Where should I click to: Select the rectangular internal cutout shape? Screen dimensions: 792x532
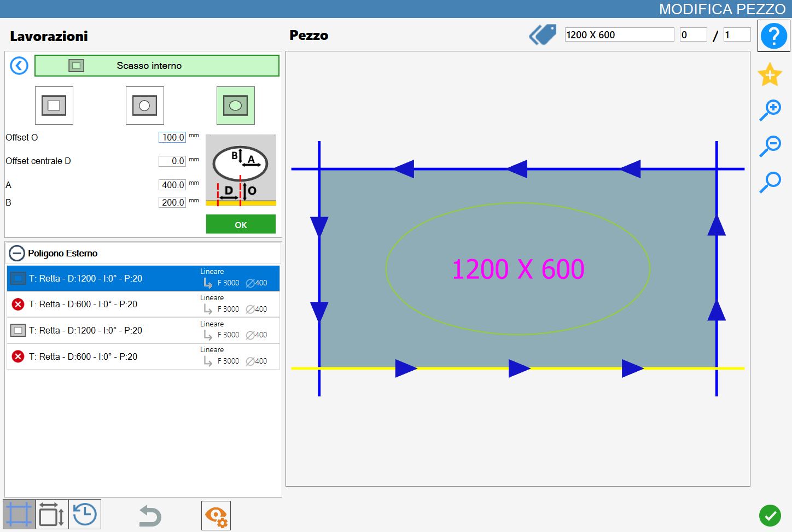click(54, 106)
